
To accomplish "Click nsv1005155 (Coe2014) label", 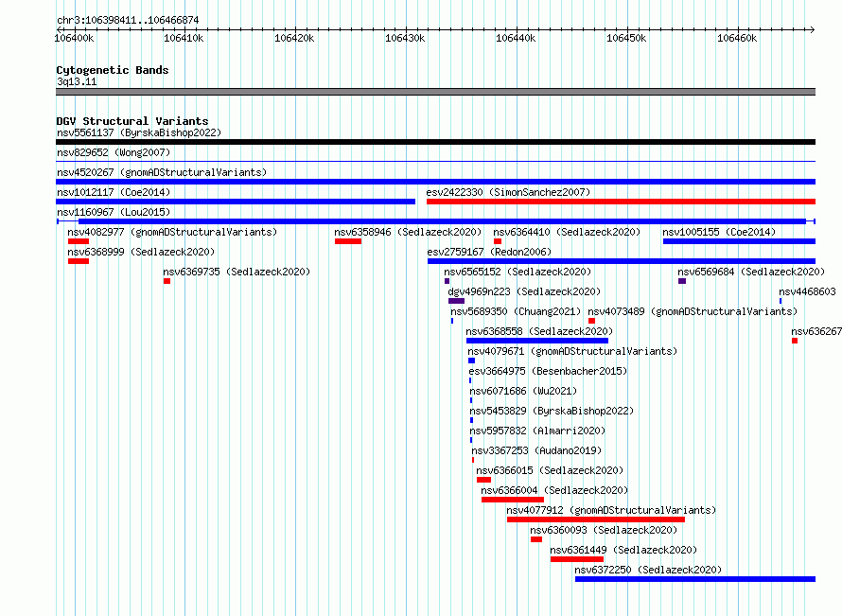I will 719,232.
